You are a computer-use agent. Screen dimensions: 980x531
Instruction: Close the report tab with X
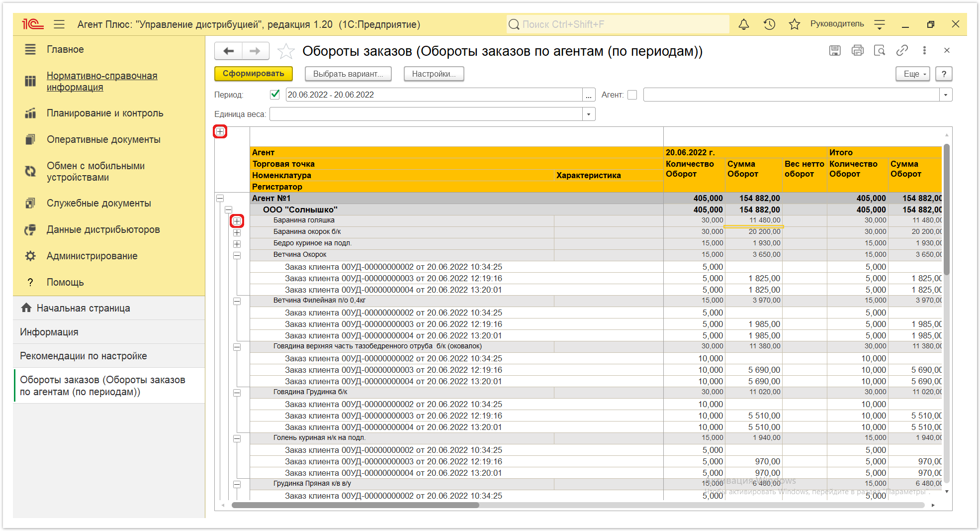click(947, 50)
